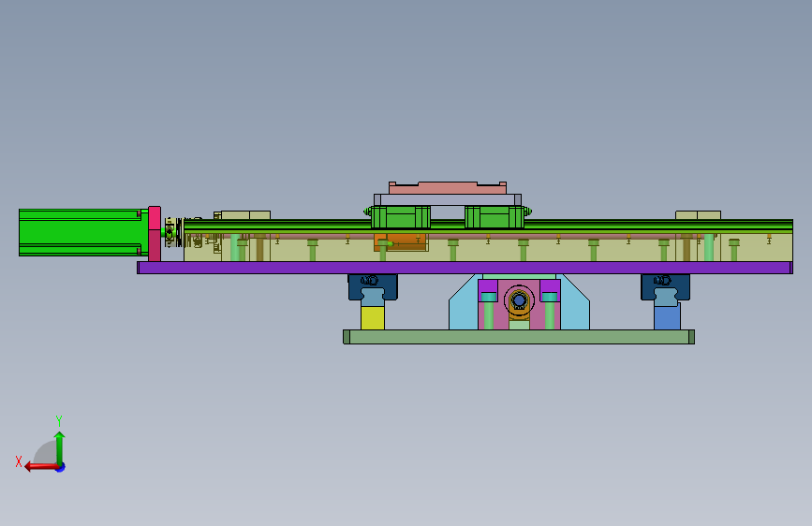The image size is (812, 526).
Task: Select the left light-blue angled support bracket
Action: point(464,304)
